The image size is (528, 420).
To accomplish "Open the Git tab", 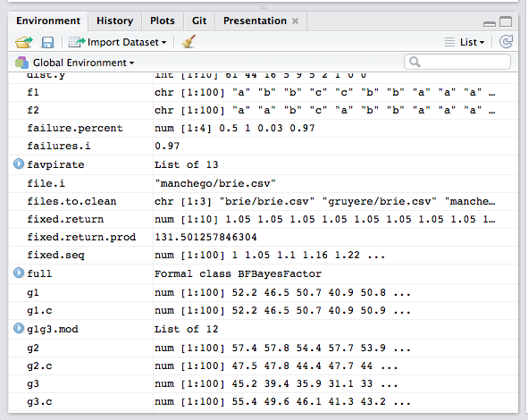I will [x=199, y=21].
